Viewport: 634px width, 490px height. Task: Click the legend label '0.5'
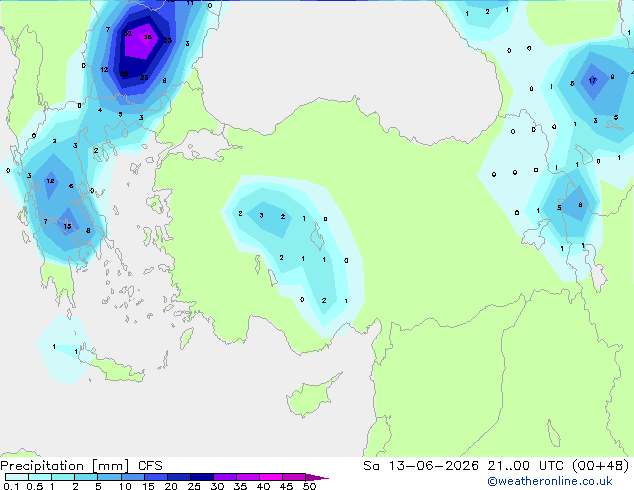coord(35,486)
